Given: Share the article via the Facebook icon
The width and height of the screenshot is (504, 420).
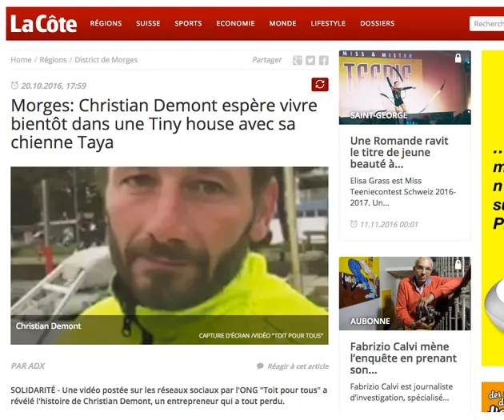Looking at the screenshot, I should pyautogui.click(x=324, y=60).
